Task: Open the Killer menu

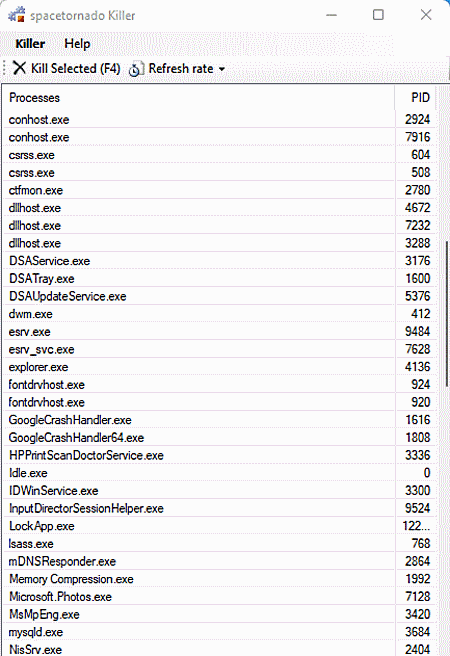Action: (x=30, y=44)
